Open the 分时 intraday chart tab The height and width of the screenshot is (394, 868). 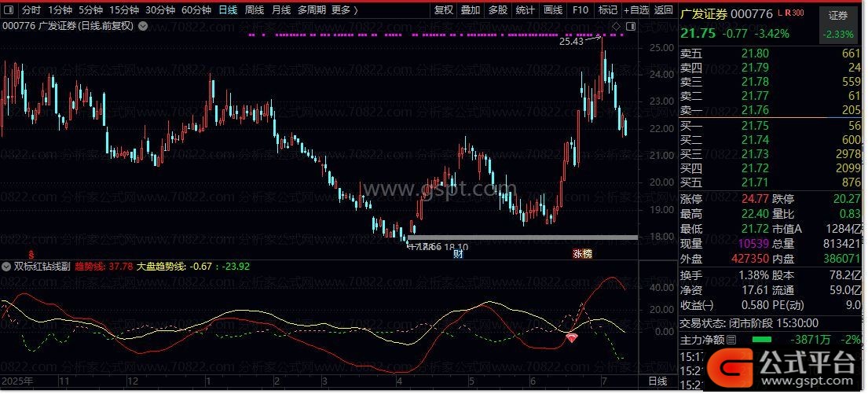[31, 9]
